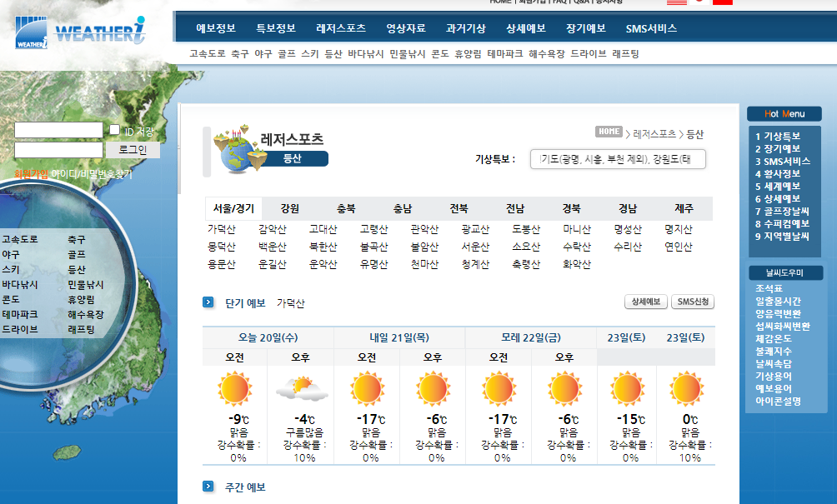Open the SMS서비스 top menu
Screen dimensions: 837x504
pyautogui.click(x=651, y=28)
